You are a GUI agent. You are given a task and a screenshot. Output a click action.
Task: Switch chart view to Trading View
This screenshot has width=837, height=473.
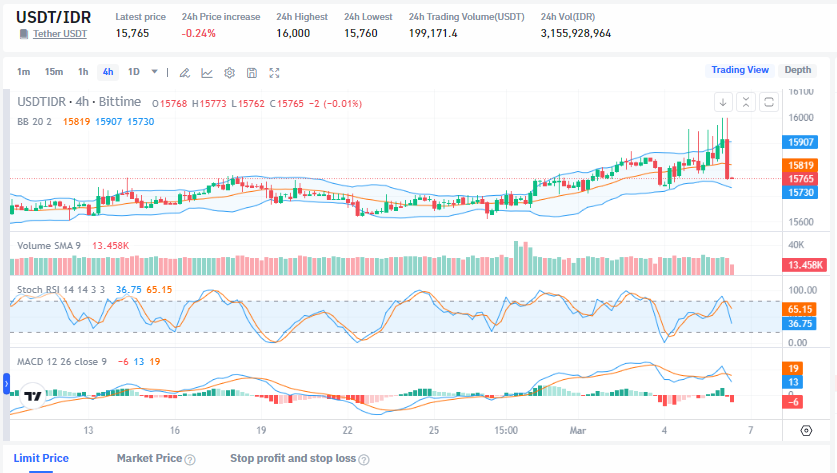(739, 70)
